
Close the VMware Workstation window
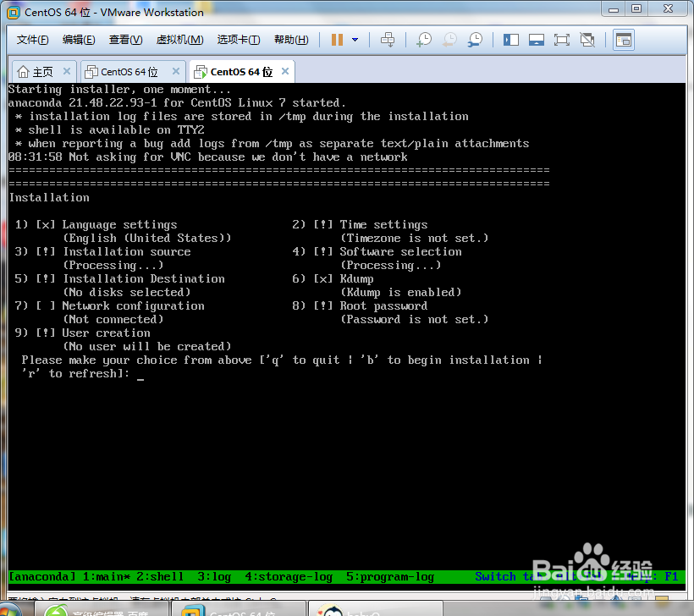coord(669,9)
